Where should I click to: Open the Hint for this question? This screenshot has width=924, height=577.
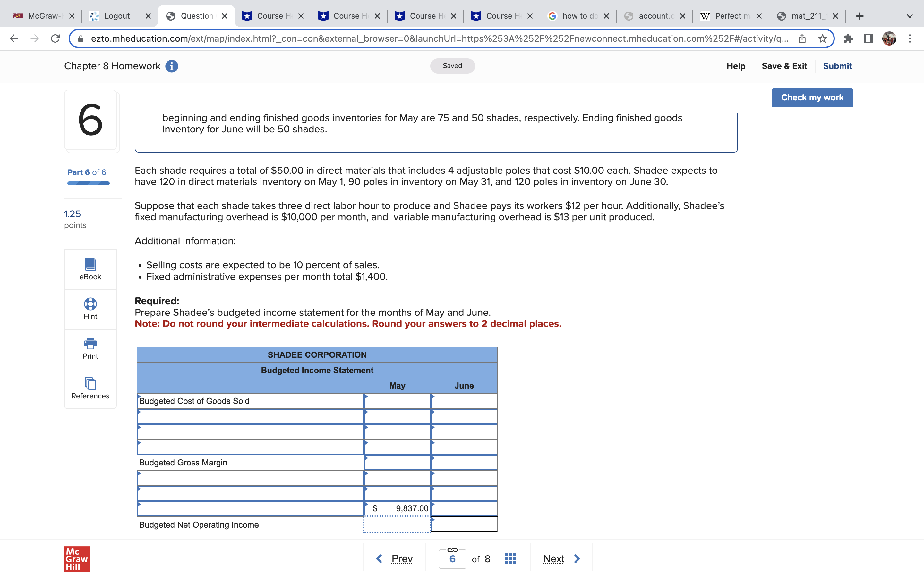click(x=90, y=309)
